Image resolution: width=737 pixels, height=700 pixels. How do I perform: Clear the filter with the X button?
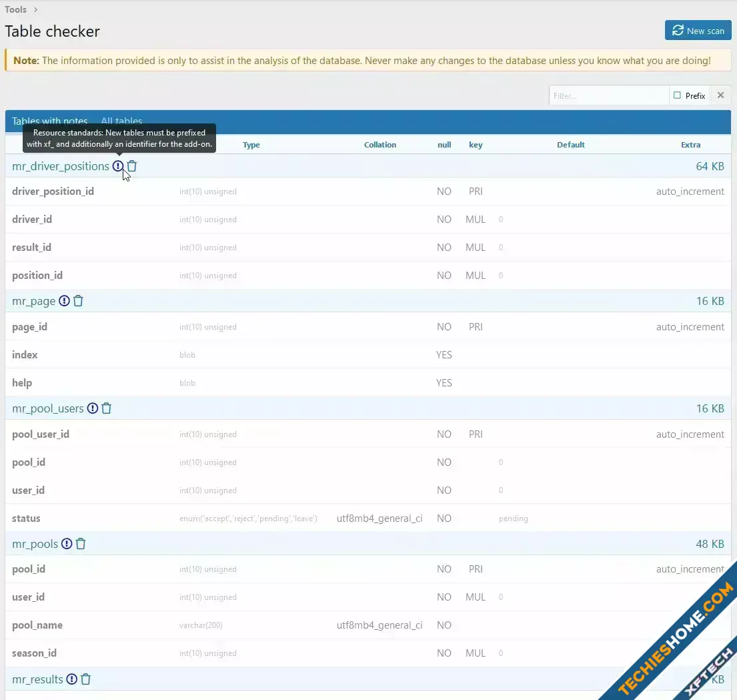[720, 95]
